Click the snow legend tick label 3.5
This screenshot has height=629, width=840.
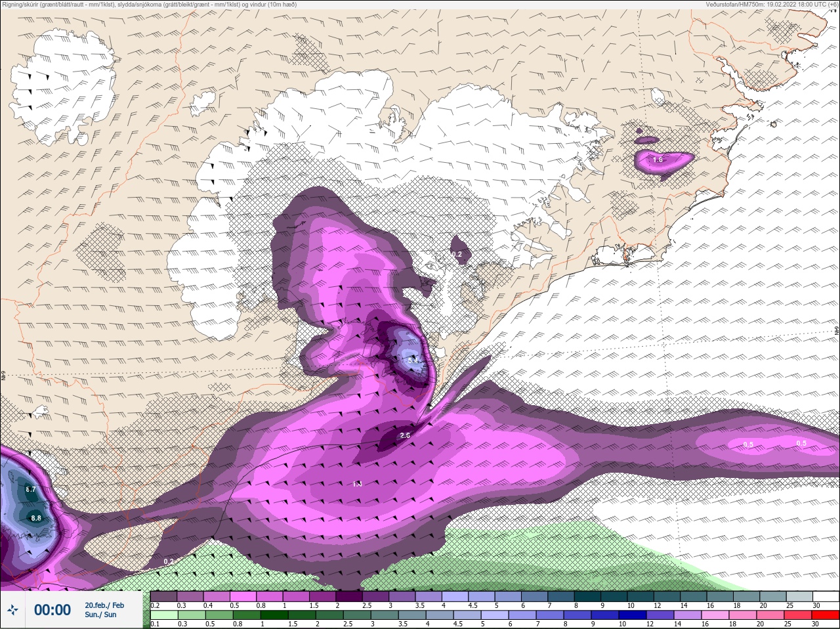click(420, 605)
